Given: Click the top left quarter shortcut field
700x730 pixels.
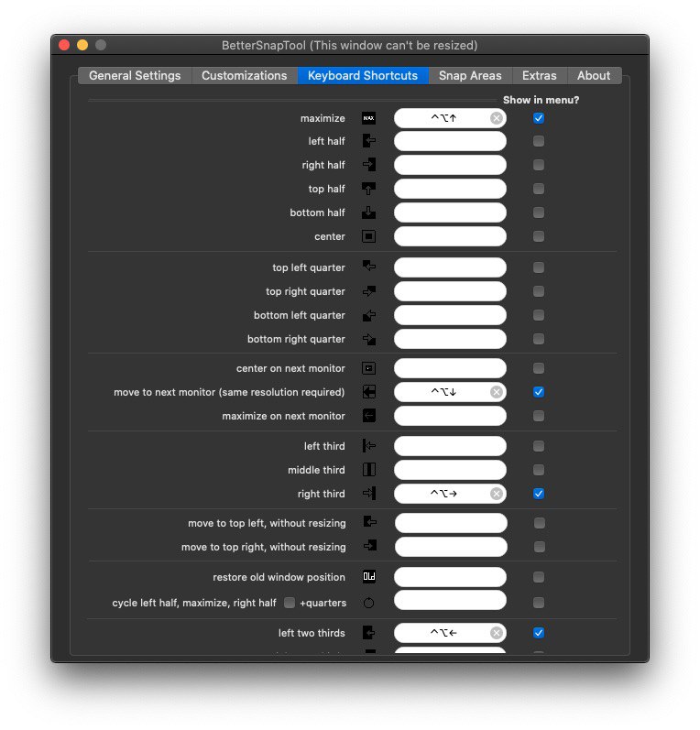Looking at the screenshot, I should (450, 267).
